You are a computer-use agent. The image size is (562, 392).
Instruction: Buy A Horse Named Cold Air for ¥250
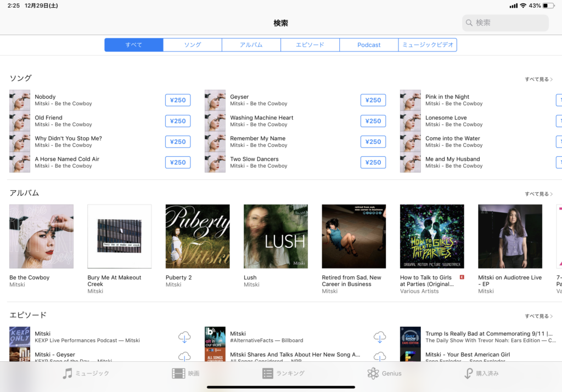178,162
